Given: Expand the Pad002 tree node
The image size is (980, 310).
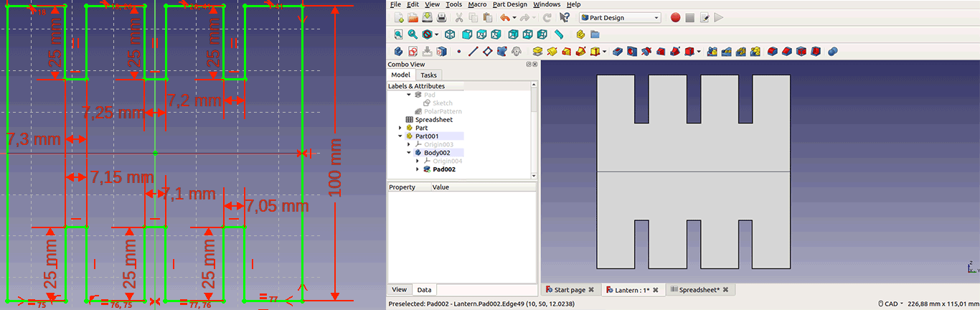Looking at the screenshot, I should (418, 169).
